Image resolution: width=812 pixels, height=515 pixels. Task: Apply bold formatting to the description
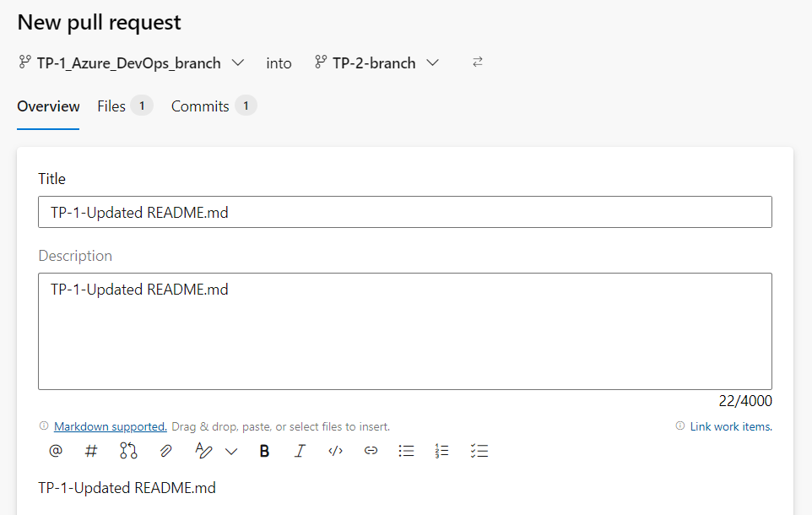coord(264,451)
